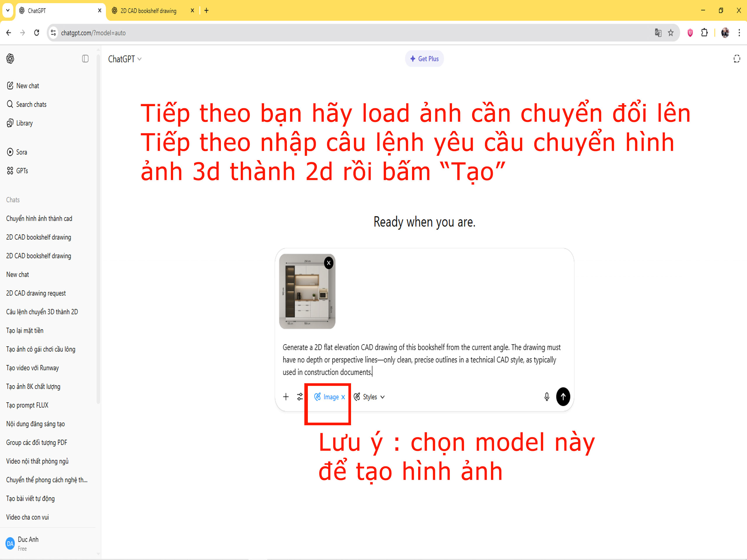
Task: Open the chat 'Tạo prompt FLUX'
Action: [27, 405]
